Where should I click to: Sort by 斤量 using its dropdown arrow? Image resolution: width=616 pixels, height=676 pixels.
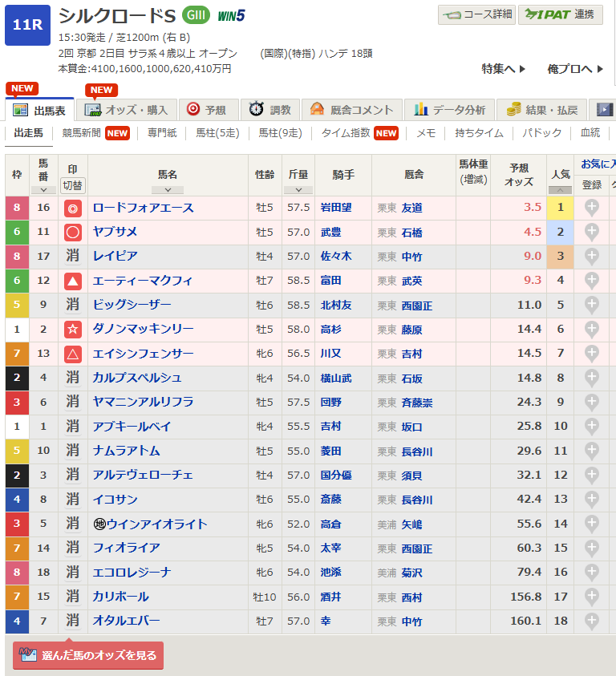point(298,190)
